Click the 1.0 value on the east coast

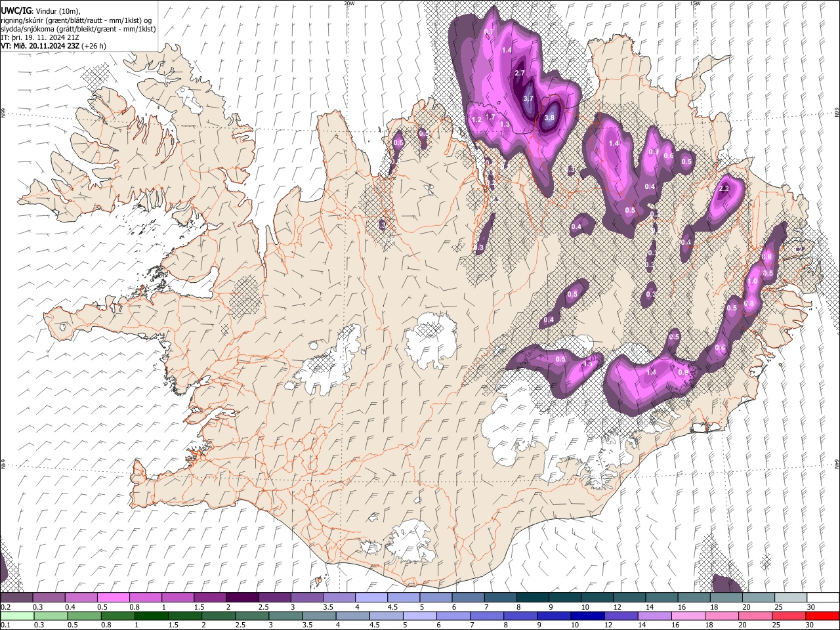pyautogui.click(x=752, y=282)
